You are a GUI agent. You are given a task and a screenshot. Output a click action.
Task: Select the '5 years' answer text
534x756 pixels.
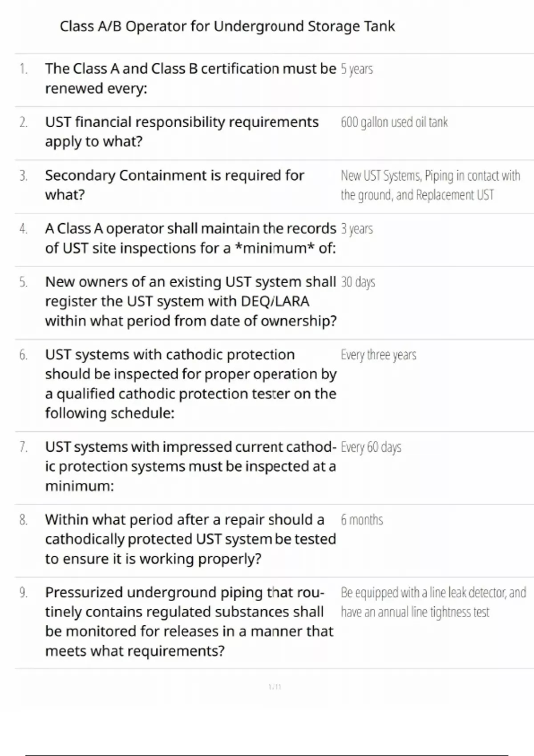click(356, 69)
